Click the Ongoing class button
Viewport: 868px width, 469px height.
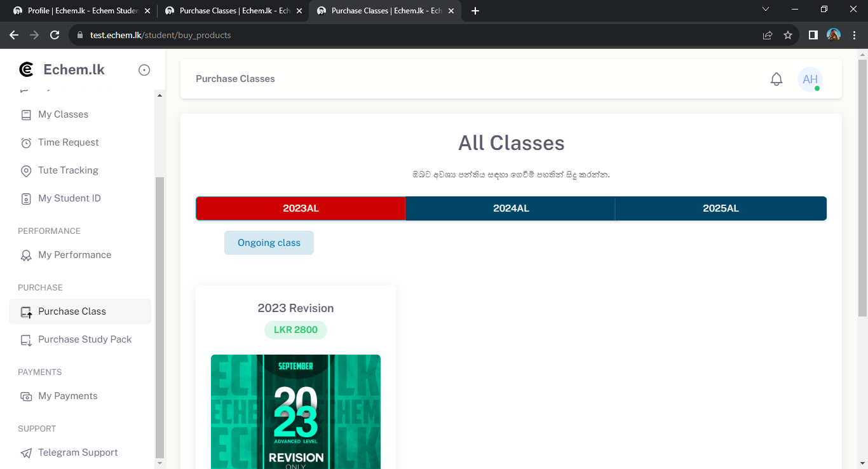point(269,243)
